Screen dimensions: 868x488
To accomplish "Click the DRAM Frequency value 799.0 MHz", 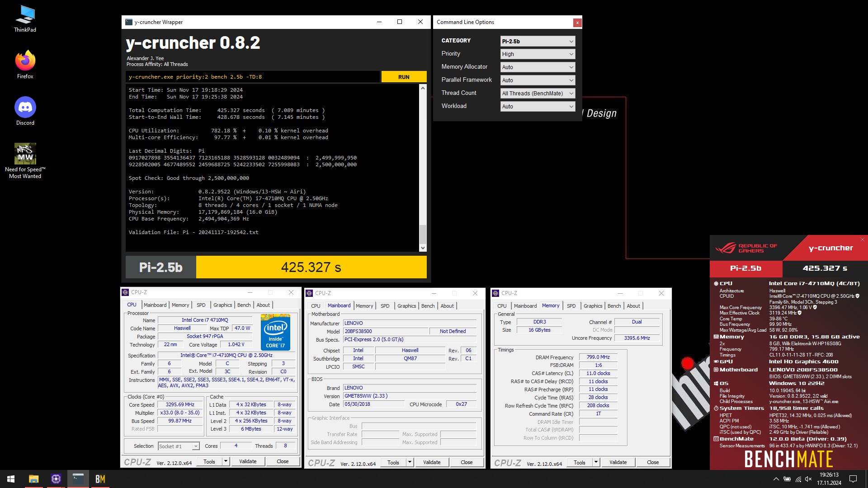I will [598, 357].
